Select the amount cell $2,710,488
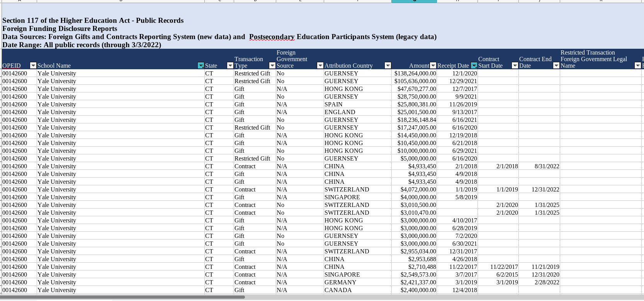The height and width of the screenshot is (301, 644). coord(414,267)
